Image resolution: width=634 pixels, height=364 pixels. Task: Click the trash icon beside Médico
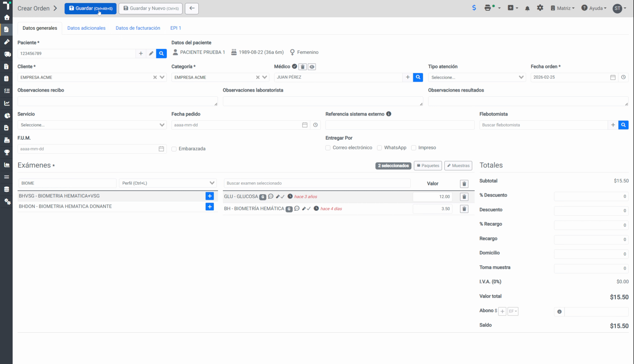click(303, 67)
